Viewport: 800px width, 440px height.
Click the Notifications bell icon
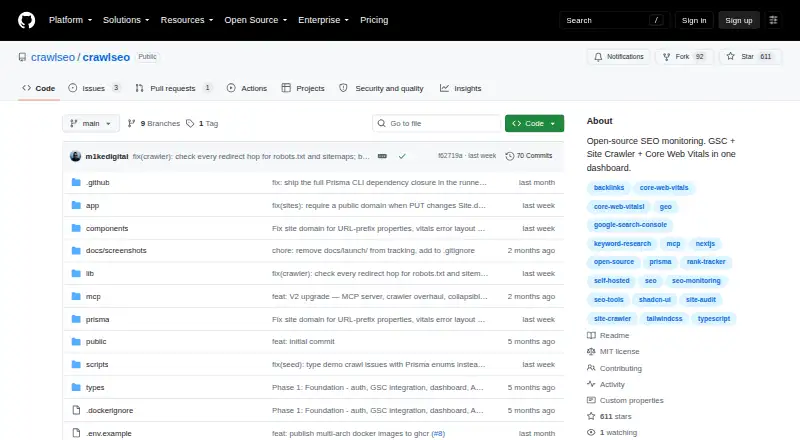tap(598, 57)
